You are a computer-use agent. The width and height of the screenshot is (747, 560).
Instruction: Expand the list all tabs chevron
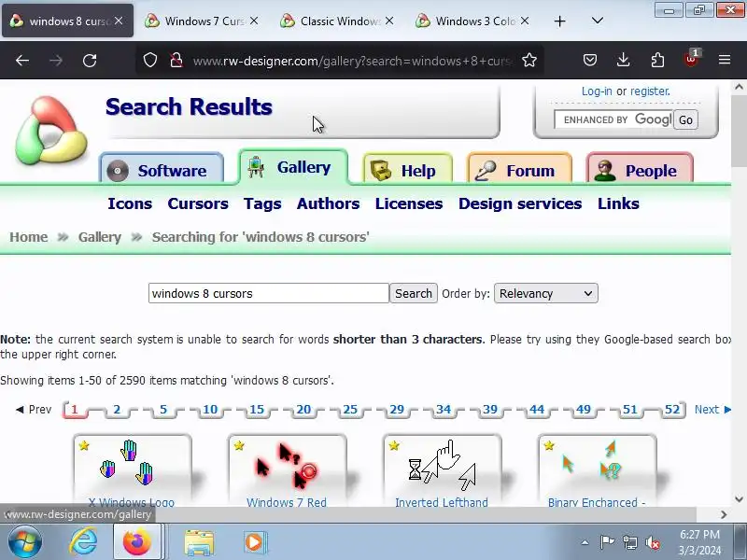(598, 21)
